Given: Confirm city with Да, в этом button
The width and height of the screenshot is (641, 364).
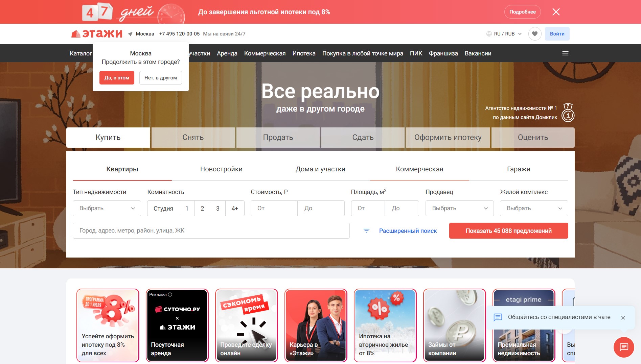Looking at the screenshot, I should [x=117, y=78].
